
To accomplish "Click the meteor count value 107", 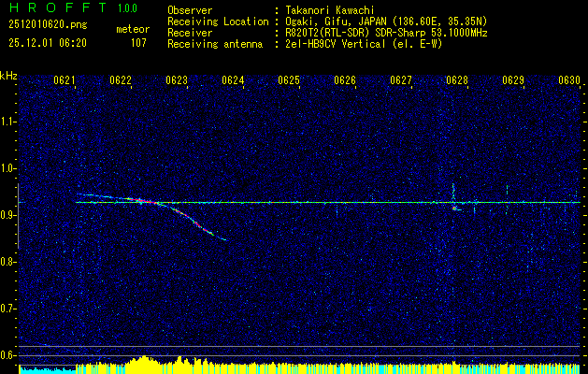I will pyautogui.click(x=138, y=43).
